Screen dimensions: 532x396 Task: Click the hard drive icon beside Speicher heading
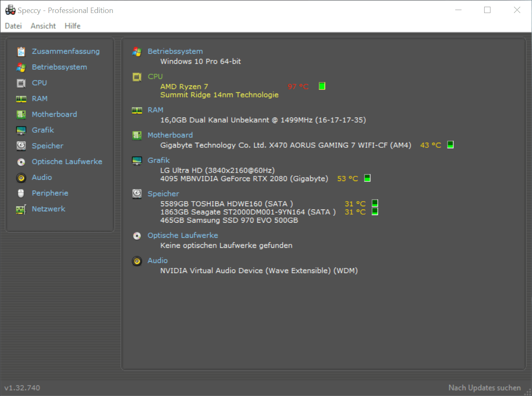pyautogui.click(x=137, y=194)
